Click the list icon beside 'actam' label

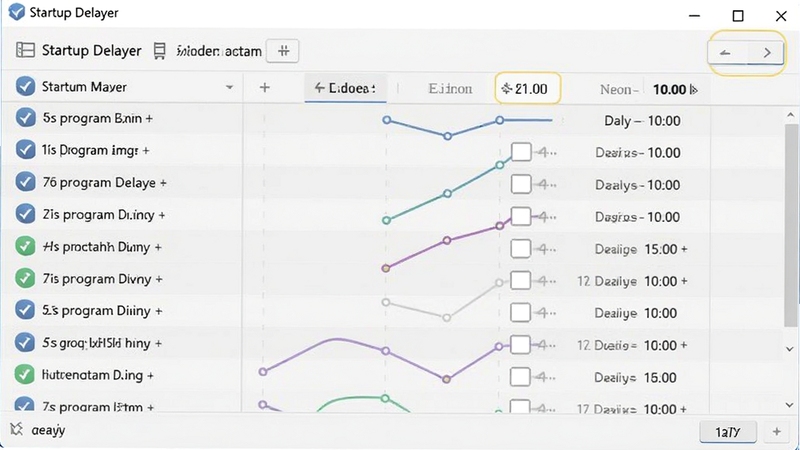[160, 51]
